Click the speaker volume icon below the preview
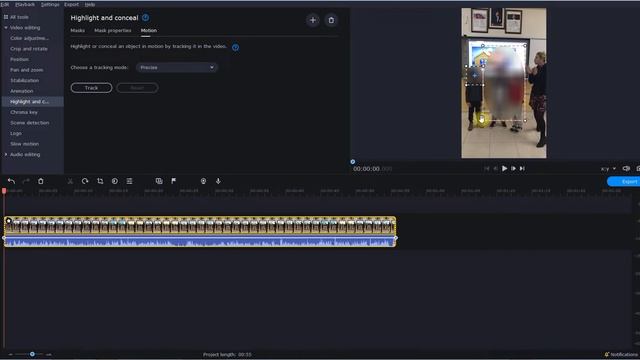Image resolution: width=640 pixels, height=360 pixels. click(626, 169)
